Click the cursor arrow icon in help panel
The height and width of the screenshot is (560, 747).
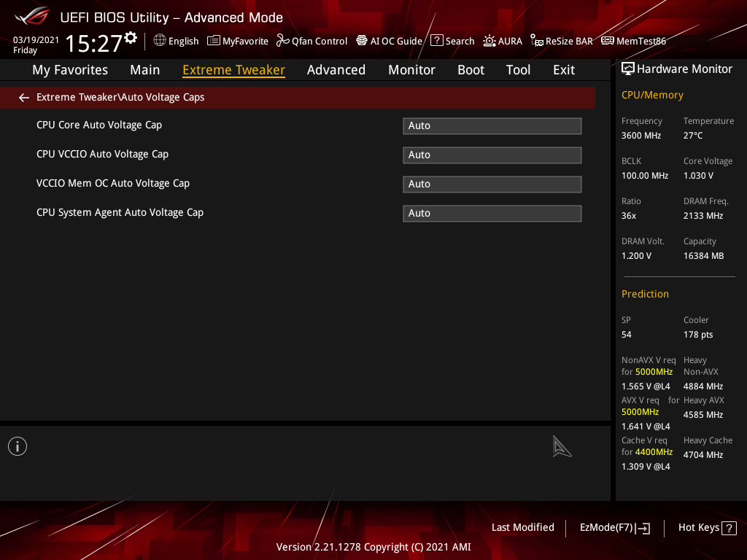pos(562,446)
